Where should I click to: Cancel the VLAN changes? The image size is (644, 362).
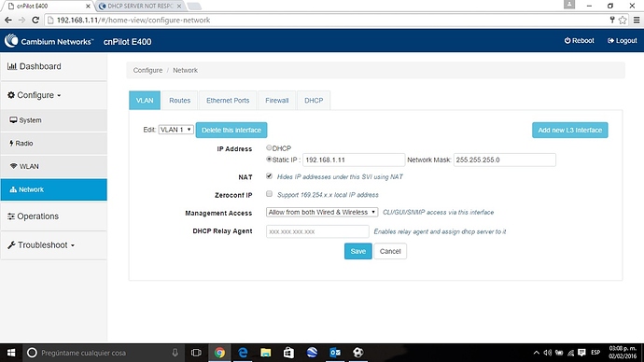[390, 251]
